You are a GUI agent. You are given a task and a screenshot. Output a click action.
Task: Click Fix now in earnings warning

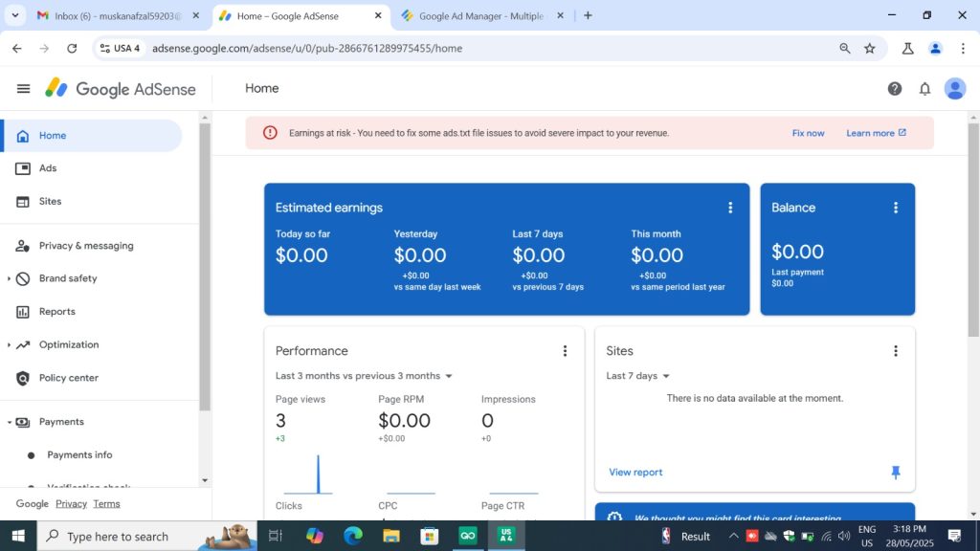coord(808,133)
